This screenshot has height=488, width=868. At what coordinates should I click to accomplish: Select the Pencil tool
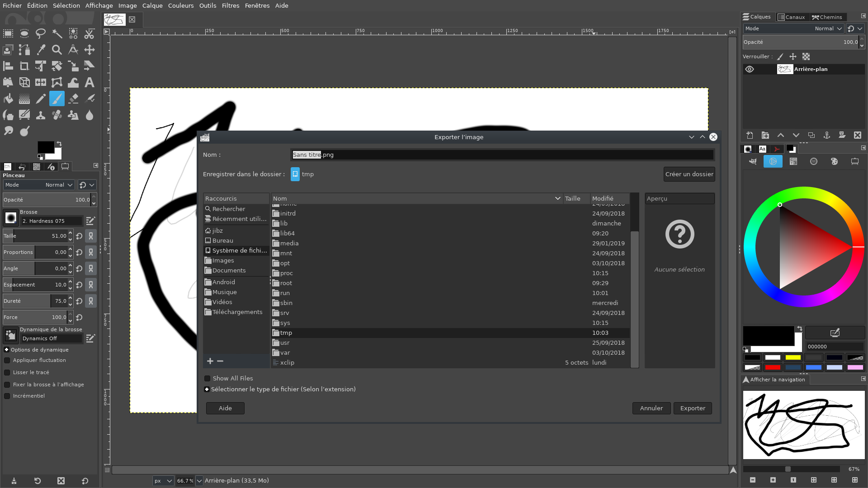click(x=41, y=99)
